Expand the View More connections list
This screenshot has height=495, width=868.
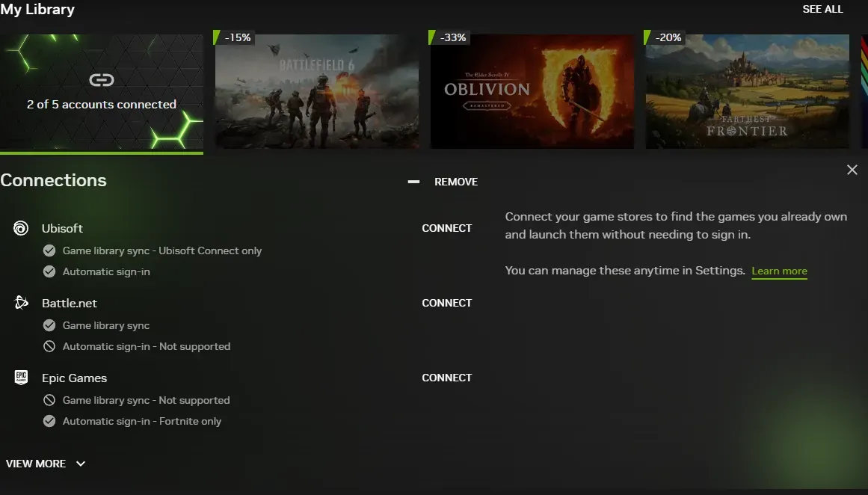[x=36, y=464]
